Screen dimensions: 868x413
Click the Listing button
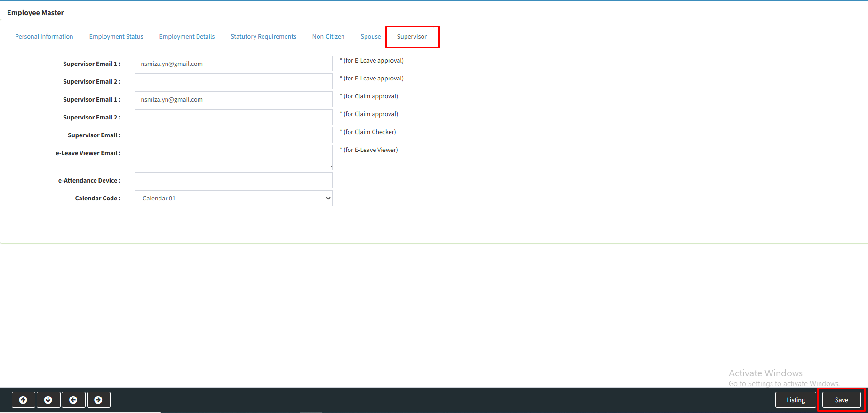pyautogui.click(x=796, y=400)
